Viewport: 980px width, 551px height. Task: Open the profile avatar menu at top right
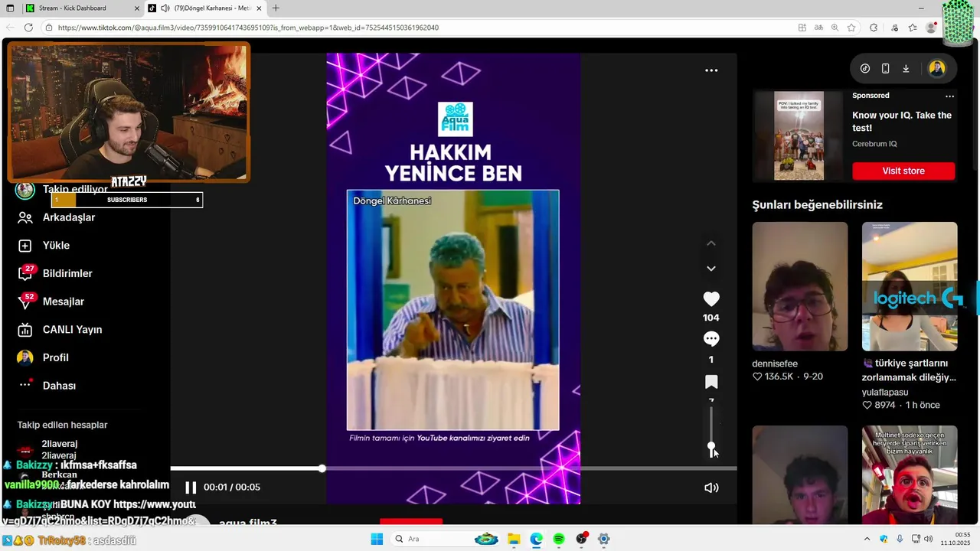tap(937, 68)
